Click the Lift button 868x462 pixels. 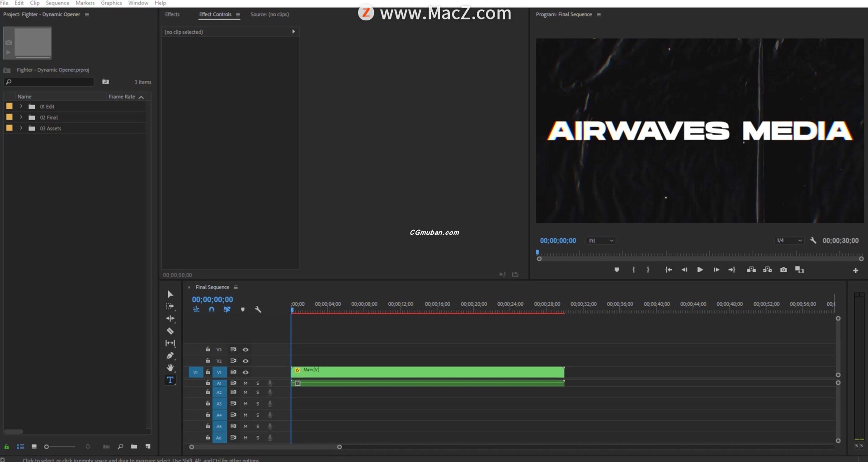(751, 270)
